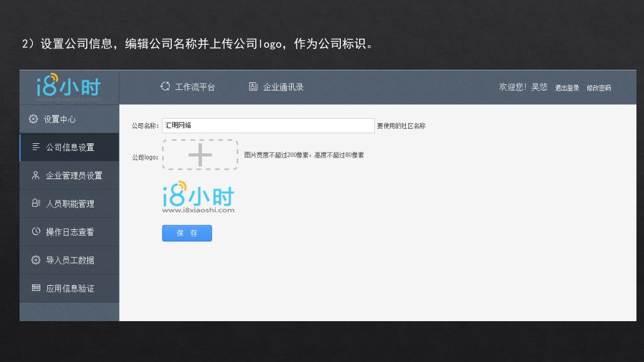Screen dimensions: 644x362
Task: Select 公司信息设置 in sidebar
Action: tap(69, 147)
